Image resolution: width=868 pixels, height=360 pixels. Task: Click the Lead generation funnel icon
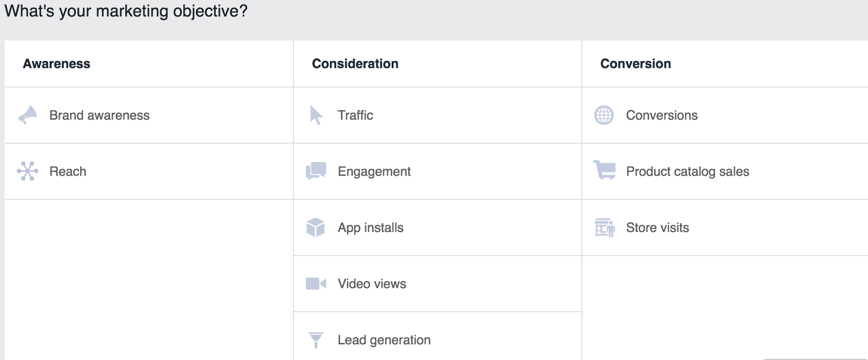pyautogui.click(x=316, y=340)
